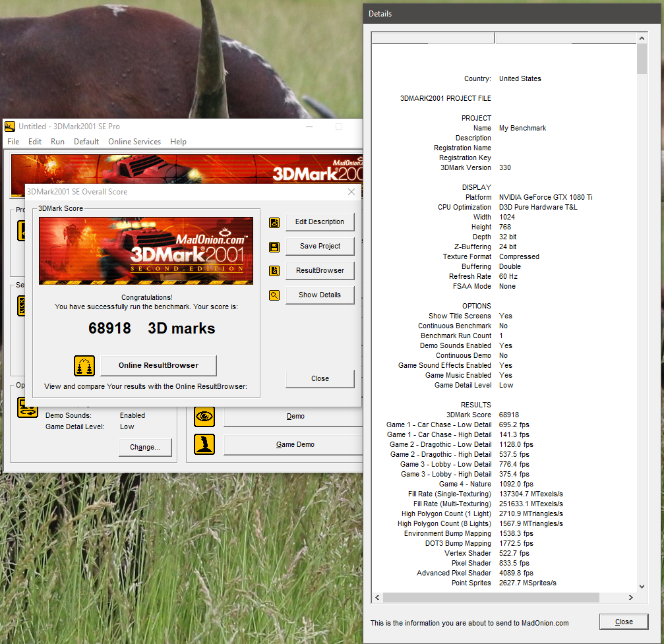The image size is (664, 644).
Task: Click the Options panel yellow icon
Action: (28, 407)
